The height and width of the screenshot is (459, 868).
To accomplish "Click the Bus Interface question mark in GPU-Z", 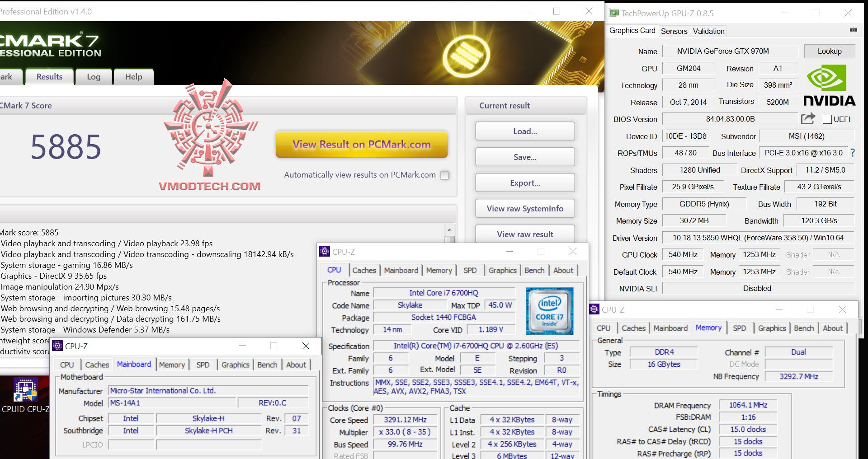I will pyautogui.click(x=853, y=153).
